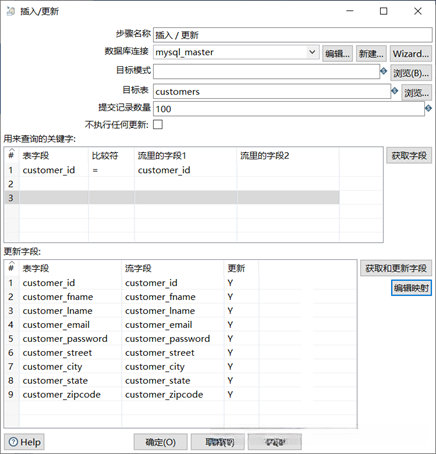This screenshot has height=454, width=436.
Task: Click stream field customer_fname in row 2
Action: point(160,297)
